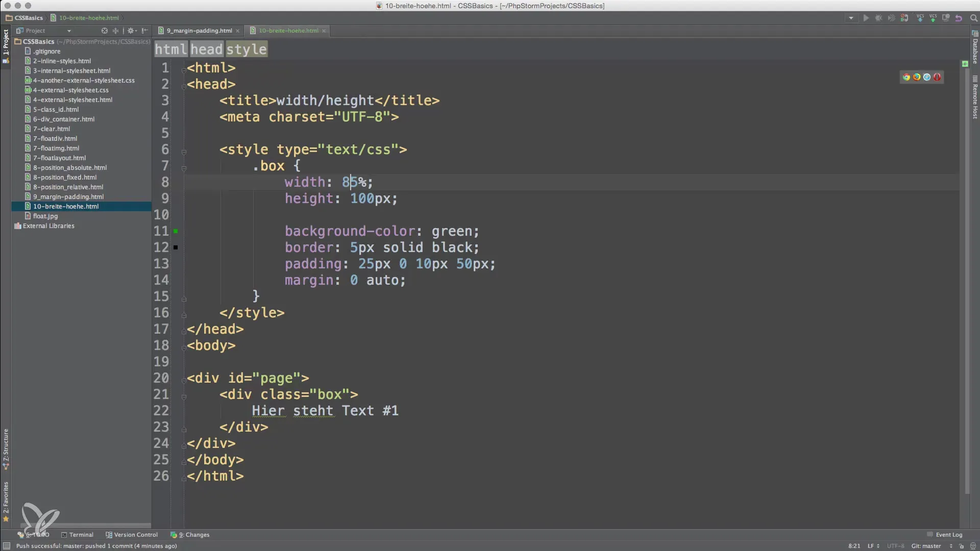Click tool window toggle square in status bar
The width and height of the screenshot is (980, 551).
(6, 546)
